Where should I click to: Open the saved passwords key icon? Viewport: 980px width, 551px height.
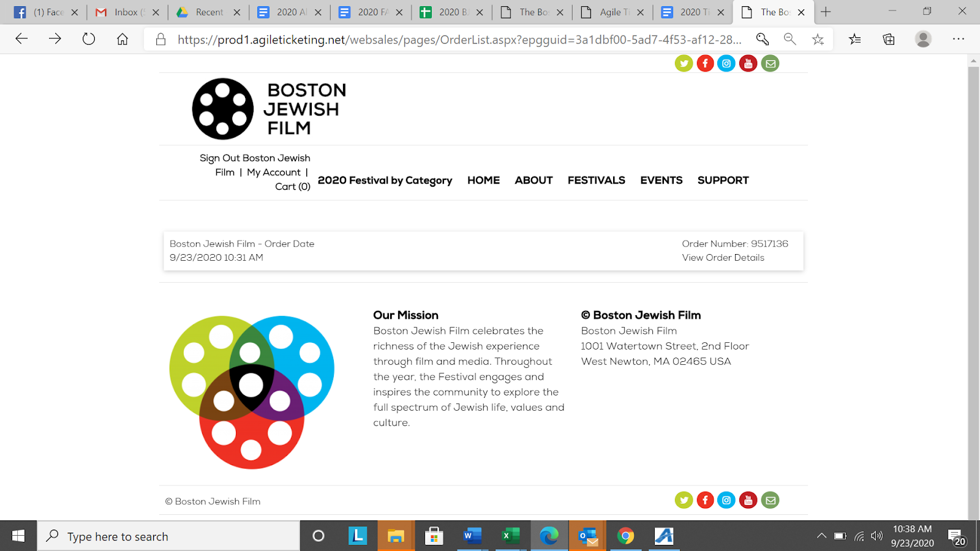point(762,39)
